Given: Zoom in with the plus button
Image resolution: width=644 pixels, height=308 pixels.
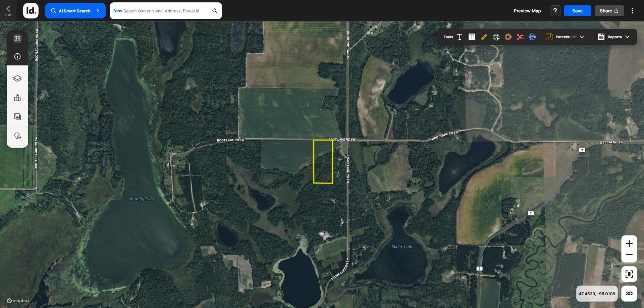Looking at the screenshot, I should click(629, 244).
